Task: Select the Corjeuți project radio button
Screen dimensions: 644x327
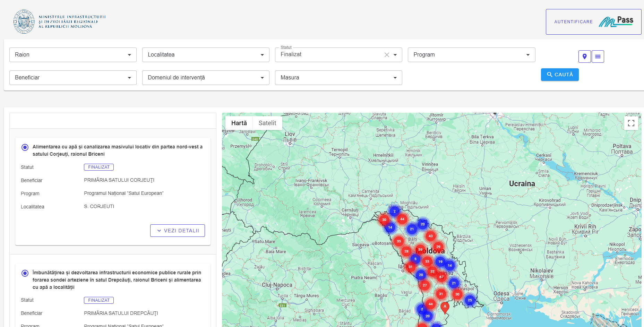Action: point(25,147)
